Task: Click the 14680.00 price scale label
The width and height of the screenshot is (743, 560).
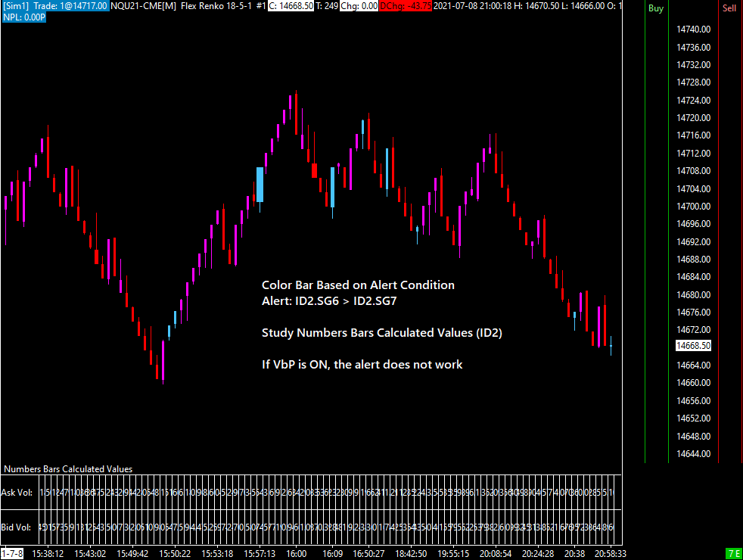Action: pos(693,294)
